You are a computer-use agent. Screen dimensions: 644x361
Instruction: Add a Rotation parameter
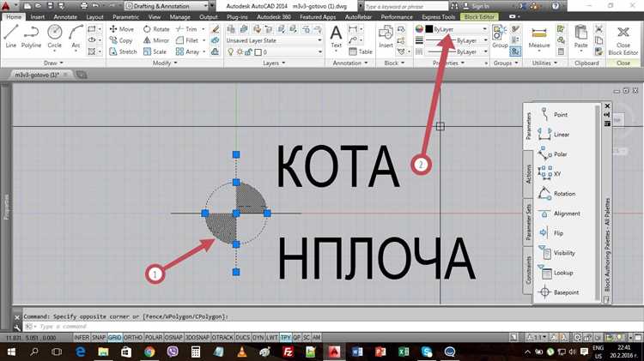click(x=556, y=193)
